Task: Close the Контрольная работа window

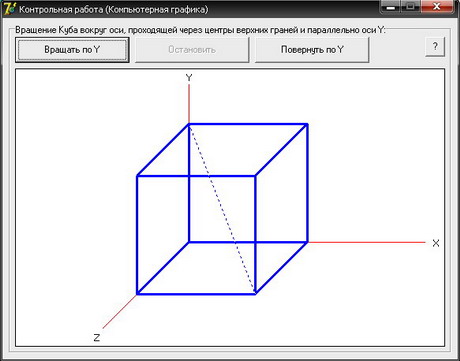Action: (x=437, y=7)
